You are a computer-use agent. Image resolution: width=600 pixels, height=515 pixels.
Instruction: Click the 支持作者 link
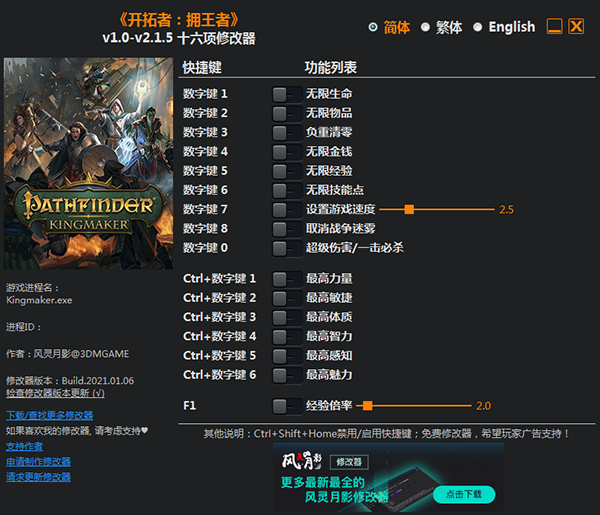24,447
